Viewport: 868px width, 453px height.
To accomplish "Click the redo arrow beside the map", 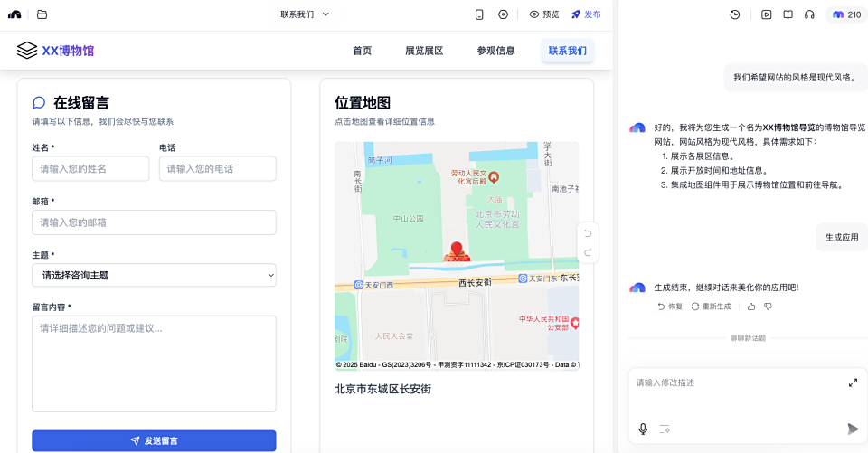I will [x=588, y=252].
